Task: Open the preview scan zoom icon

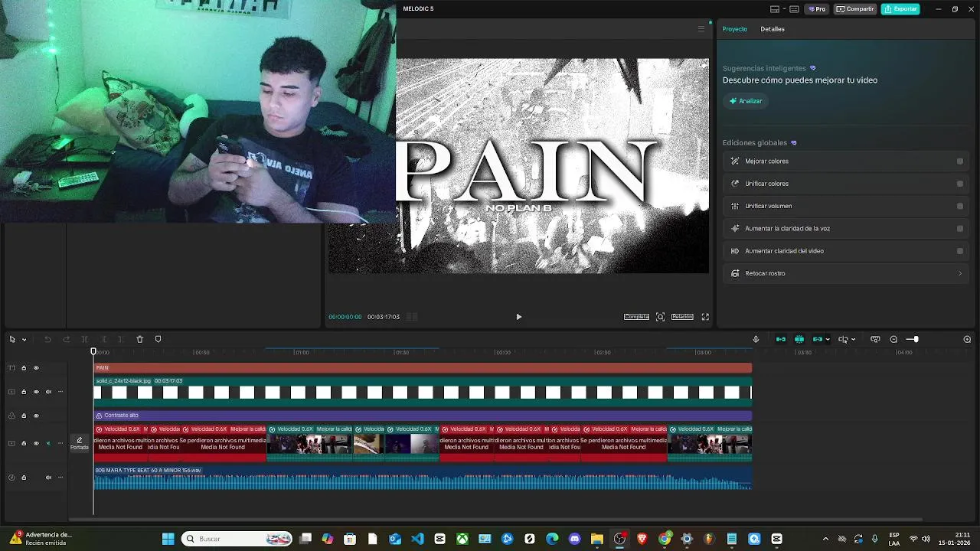Action: 660,317
